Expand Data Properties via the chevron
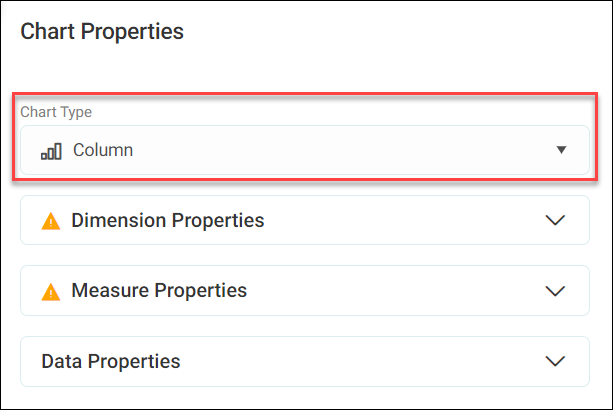Screen dimensions: 613x410 tap(555, 361)
